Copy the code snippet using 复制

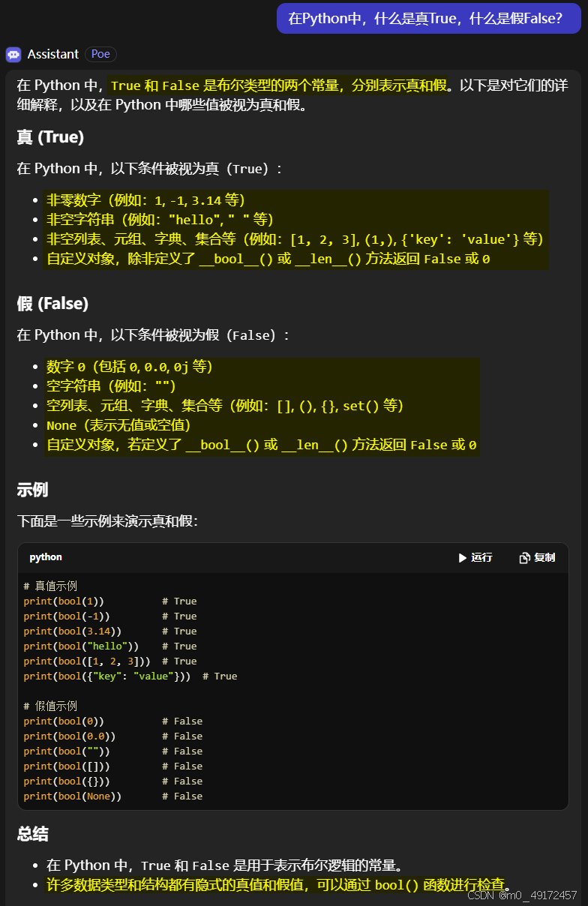535,557
